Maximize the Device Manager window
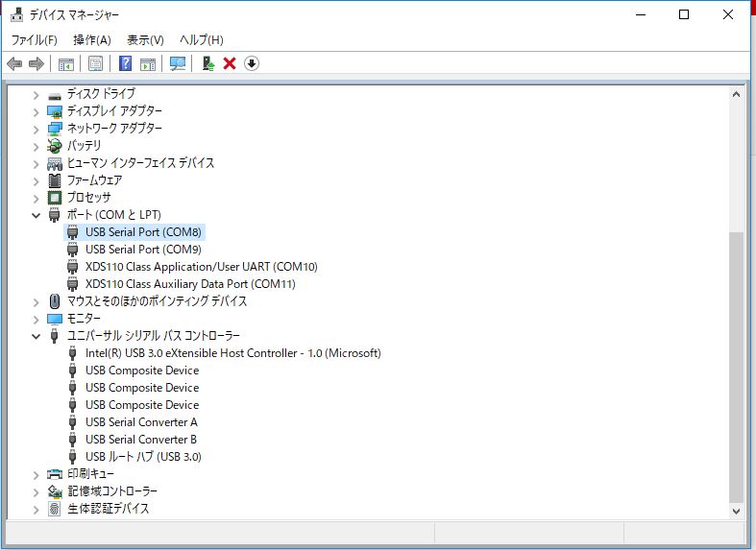The width and height of the screenshot is (756, 550). click(x=684, y=15)
